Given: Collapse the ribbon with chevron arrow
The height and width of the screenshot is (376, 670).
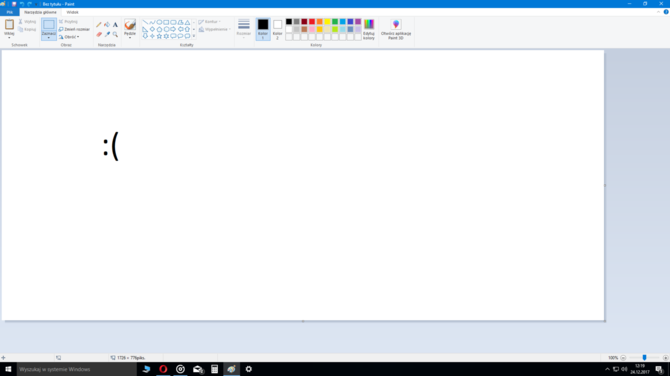Looking at the screenshot, I should click(x=658, y=12).
